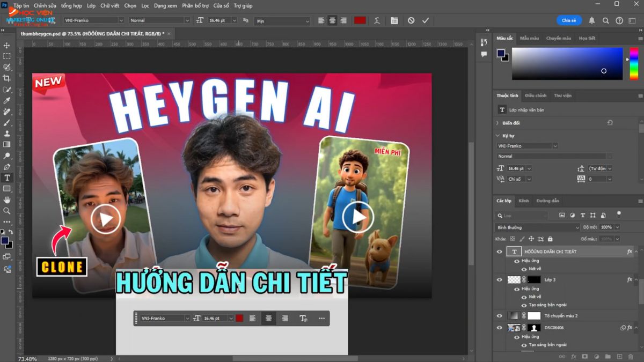This screenshot has height=362, width=644.
Task: Add a layer mask
Action: [x=585, y=356]
